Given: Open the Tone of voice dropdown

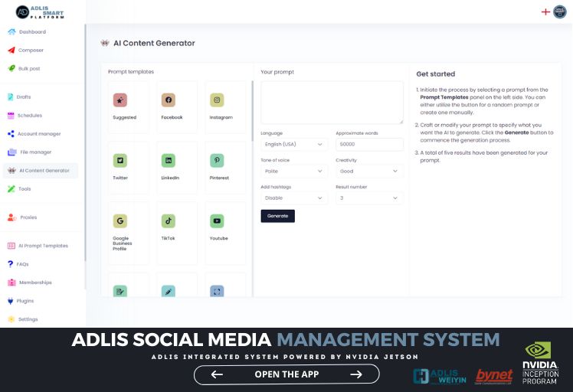Looking at the screenshot, I should [294, 171].
